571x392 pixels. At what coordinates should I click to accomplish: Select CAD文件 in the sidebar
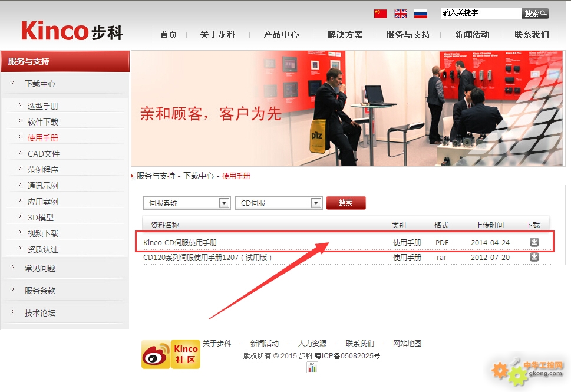44,154
